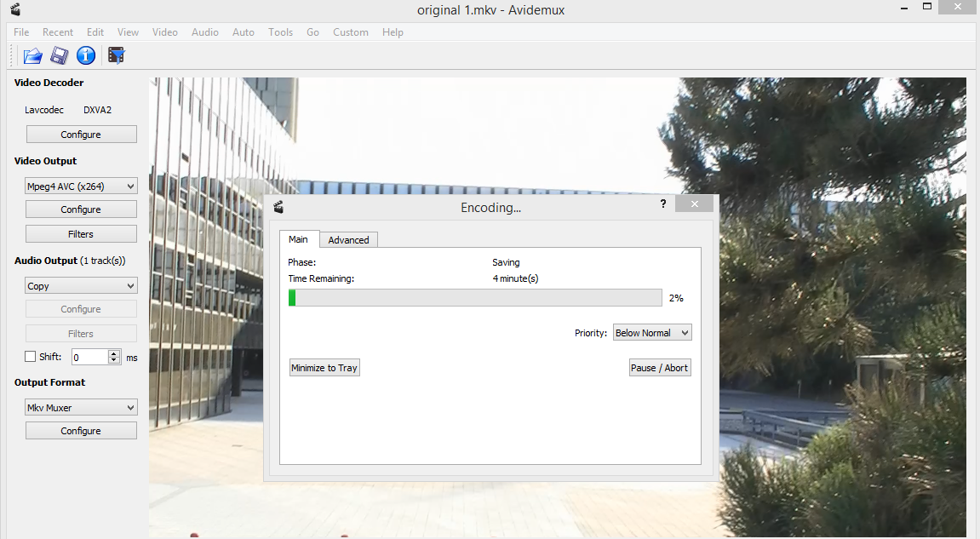Viewport: 980px width, 539px height.
Task: Select the Main tab in the Encoding dialog
Action: click(x=298, y=239)
